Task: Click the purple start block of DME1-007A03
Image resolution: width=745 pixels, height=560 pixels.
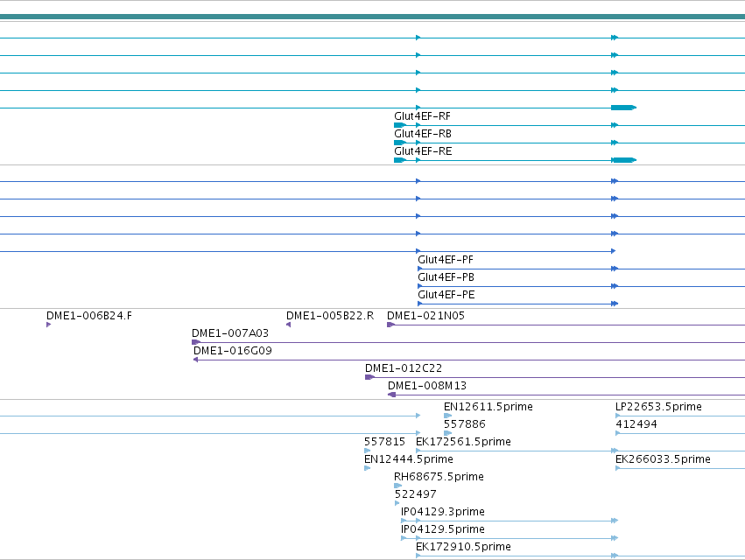Action: pos(196,342)
